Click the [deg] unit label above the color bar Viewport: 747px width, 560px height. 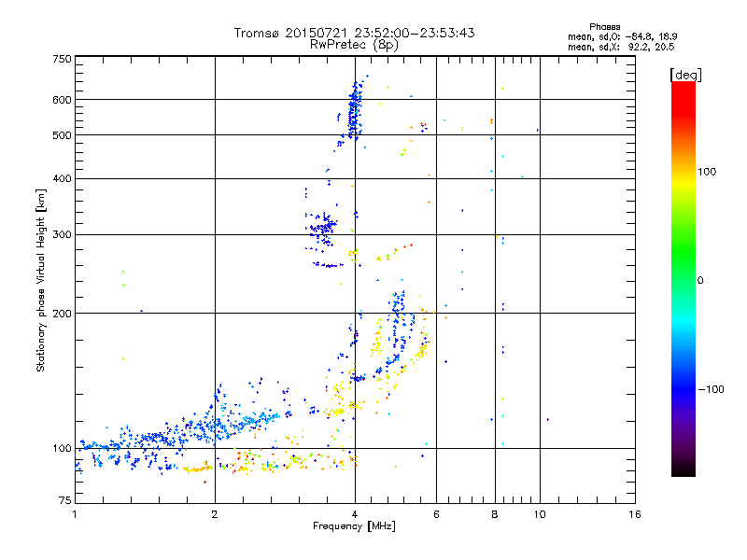click(x=685, y=75)
